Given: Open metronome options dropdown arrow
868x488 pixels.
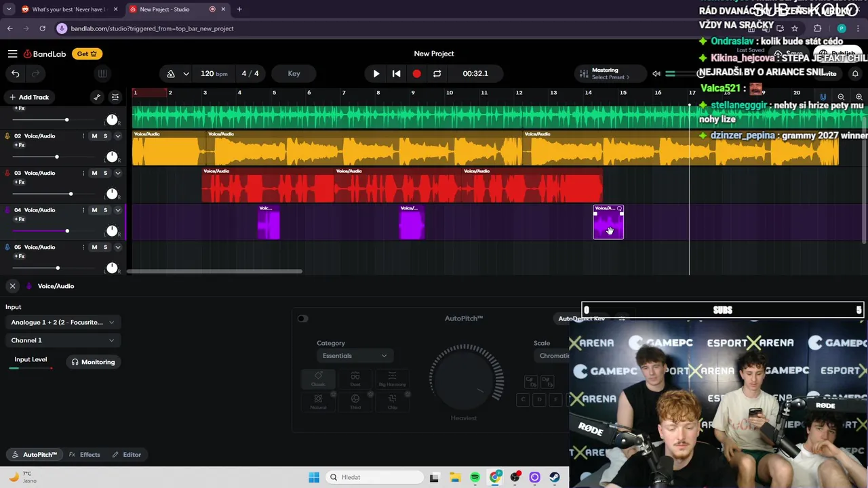Looking at the screenshot, I should (x=186, y=73).
